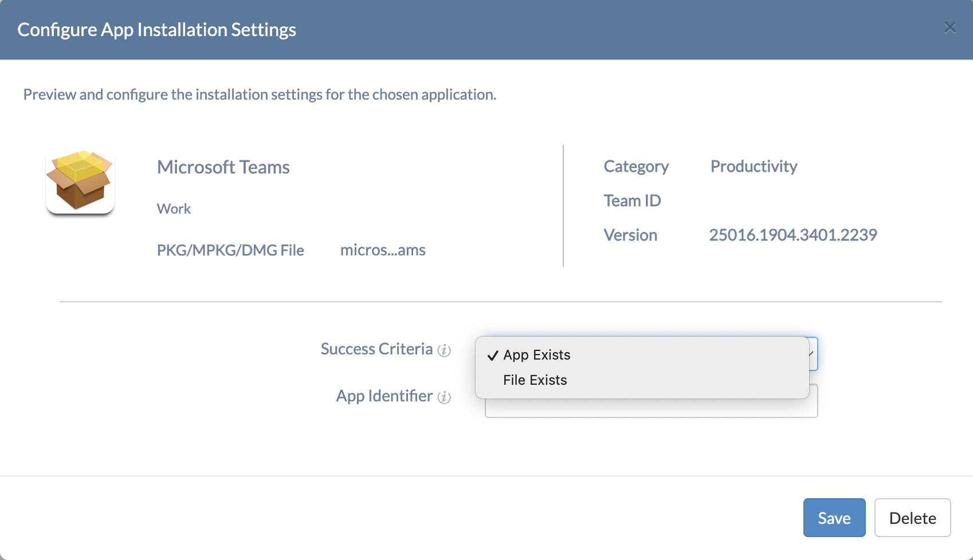Click the Success Criteria dropdown arrow
973x560 pixels.
pos(813,354)
